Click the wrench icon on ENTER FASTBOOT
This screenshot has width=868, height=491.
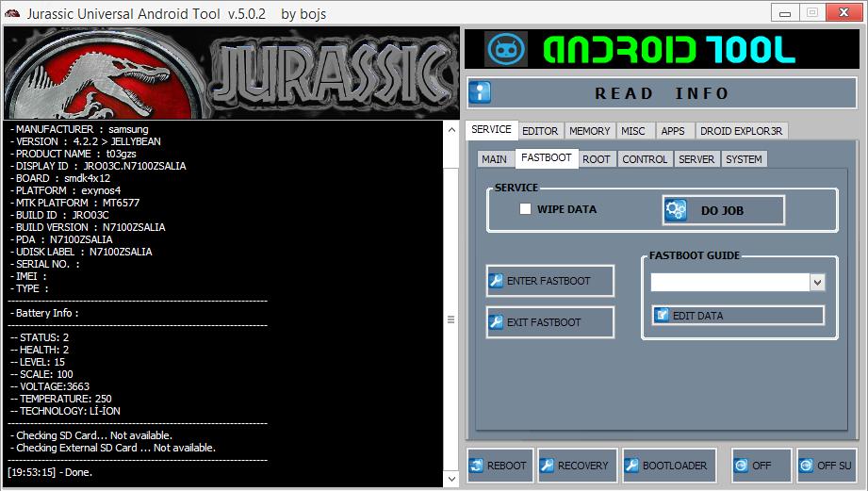click(497, 281)
